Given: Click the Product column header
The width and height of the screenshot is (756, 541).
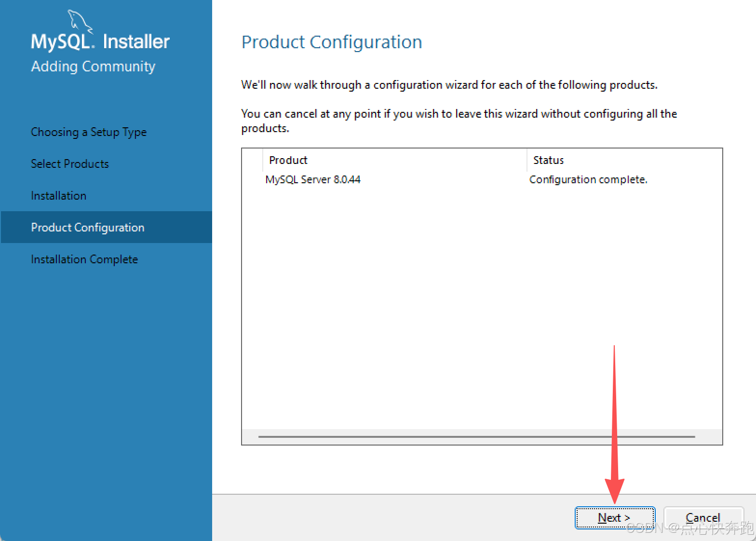Looking at the screenshot, I should coord(394,160).
